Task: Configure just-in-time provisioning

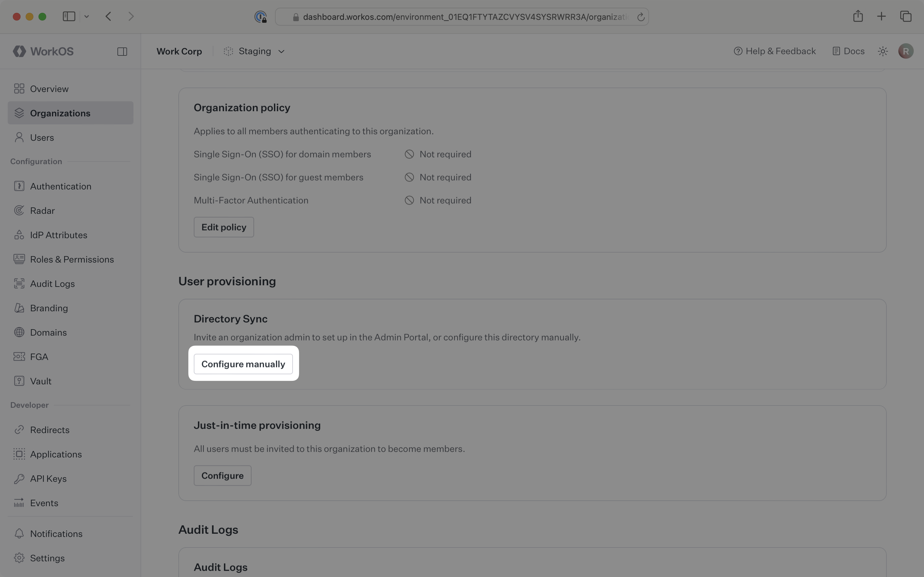Action: click(222, 475)
